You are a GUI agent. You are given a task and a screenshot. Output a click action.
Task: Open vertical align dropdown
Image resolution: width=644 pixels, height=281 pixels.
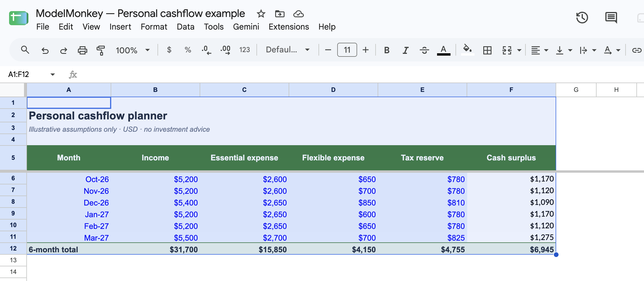564,50
